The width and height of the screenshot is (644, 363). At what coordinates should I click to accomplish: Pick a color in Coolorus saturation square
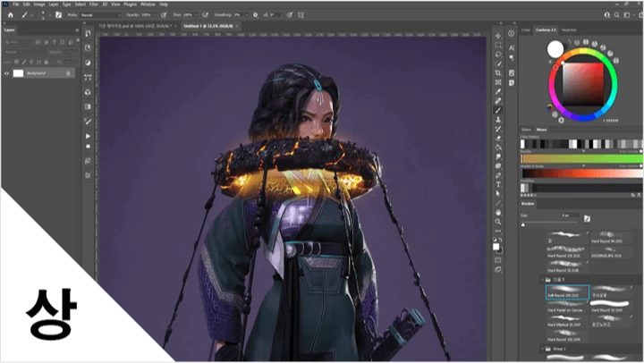(583, 84)
